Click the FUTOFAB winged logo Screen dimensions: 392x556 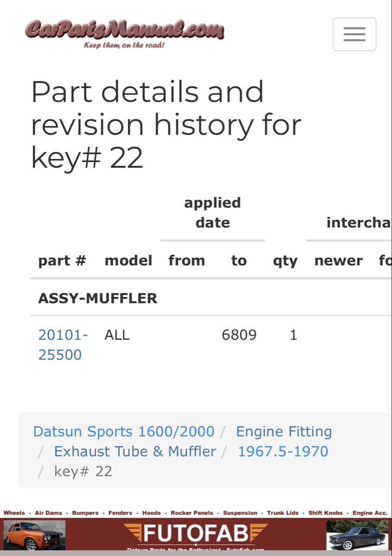coord(196,534)
